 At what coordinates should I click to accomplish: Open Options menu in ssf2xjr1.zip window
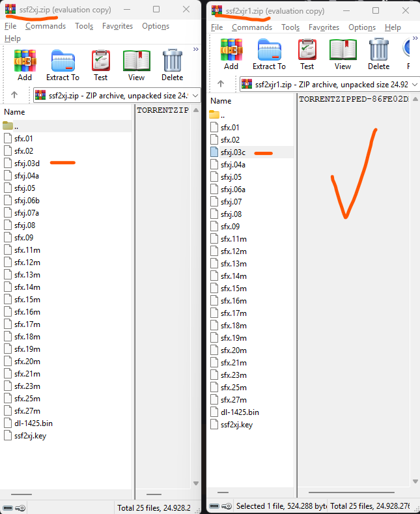coord(362,27)
